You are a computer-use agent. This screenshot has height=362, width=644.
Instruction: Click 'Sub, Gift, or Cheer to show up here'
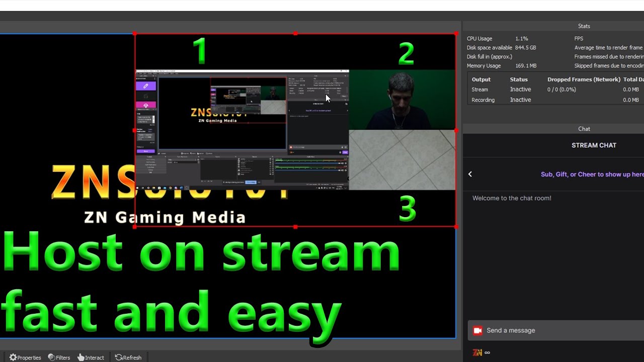pos(592,174)
